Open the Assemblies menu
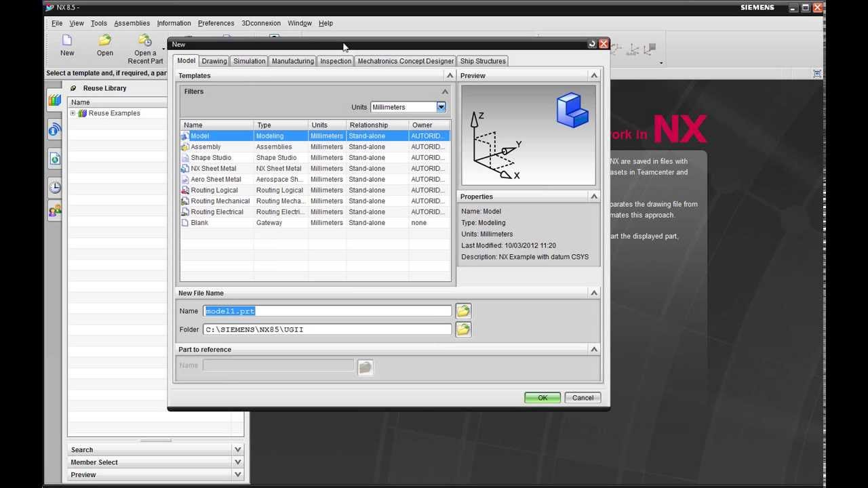Image resolution: width=868 pixels, height=488 pixels. tap(132, 23)
